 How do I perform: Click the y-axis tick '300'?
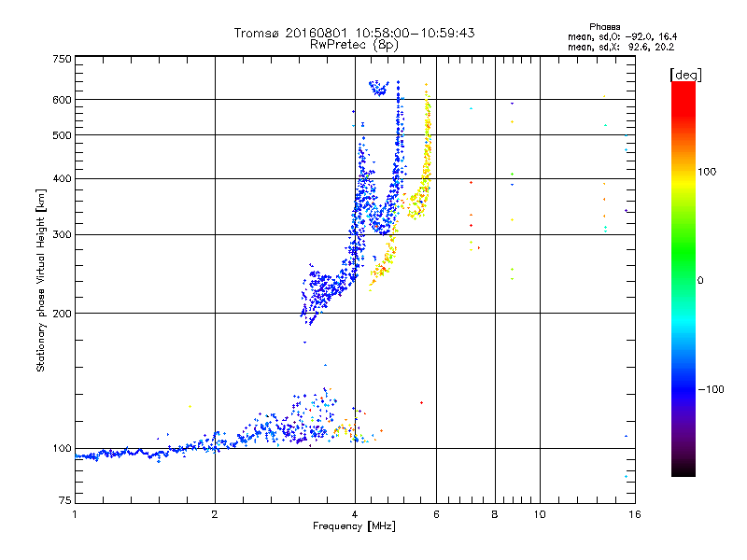[62, 235]
